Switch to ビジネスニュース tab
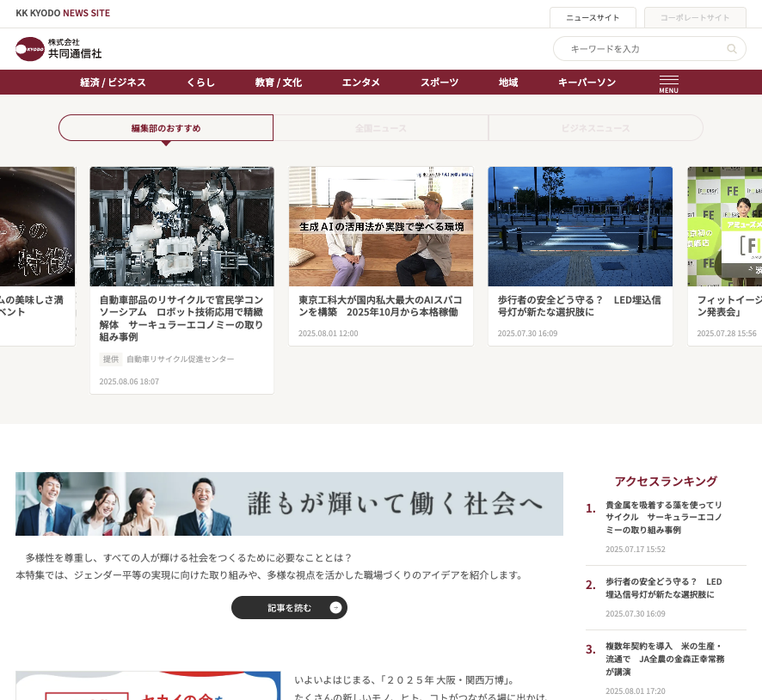Screen dimensions: 762x700 [x=595, y=128]
